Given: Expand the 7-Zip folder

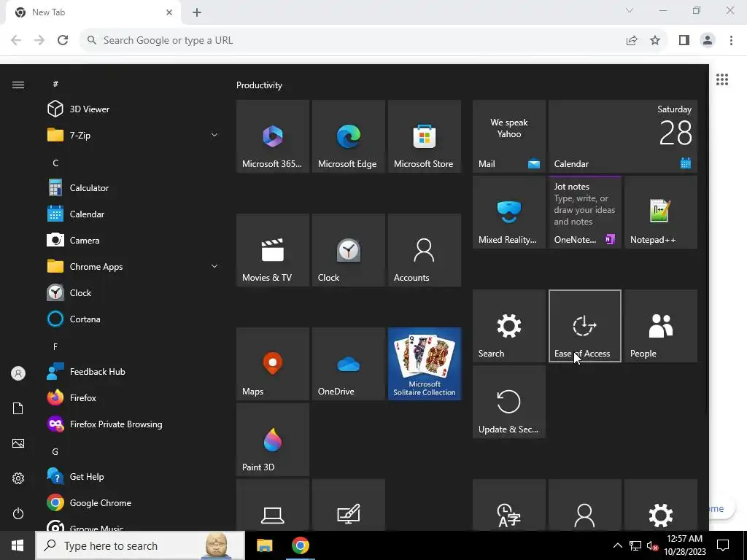Looking at the screenshot, I should [x=133, y=135].
